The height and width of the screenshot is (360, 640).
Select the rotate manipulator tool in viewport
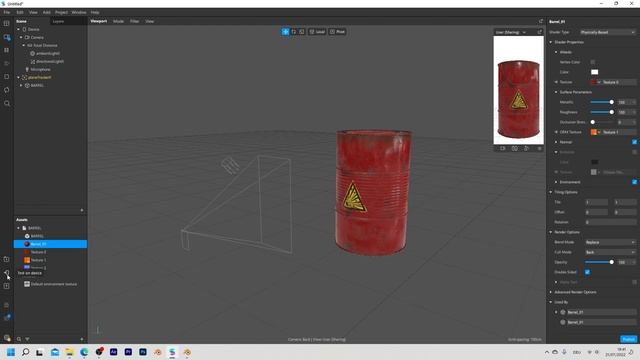tap(293, 31)
